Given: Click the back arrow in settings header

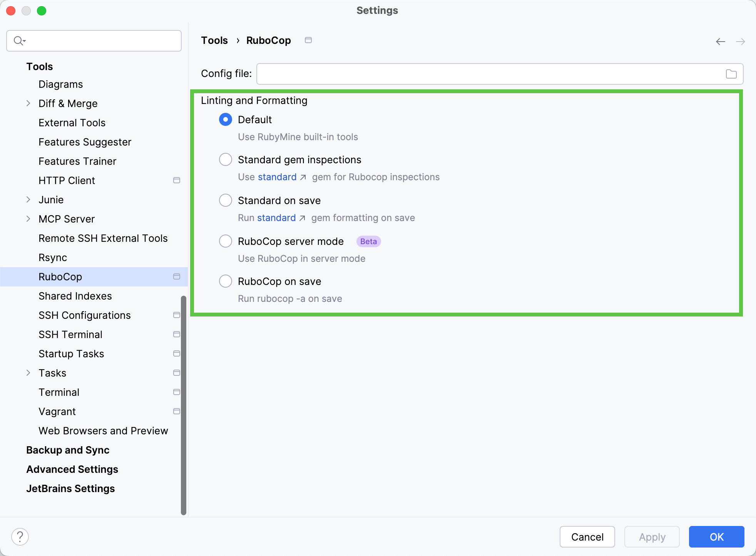Looking at the screenshot, I should pos(720,41).
